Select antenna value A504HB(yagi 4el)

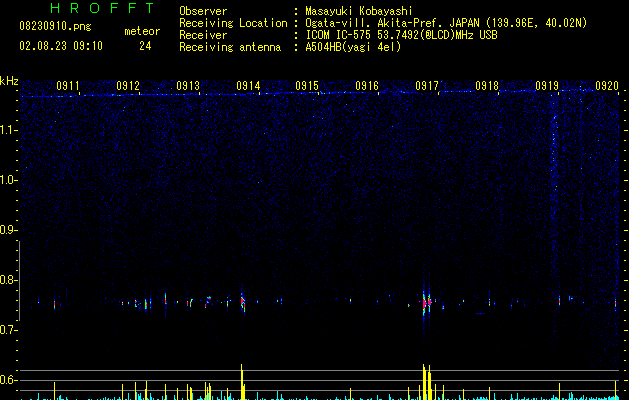pyautogui.click(x=353, y=47)
